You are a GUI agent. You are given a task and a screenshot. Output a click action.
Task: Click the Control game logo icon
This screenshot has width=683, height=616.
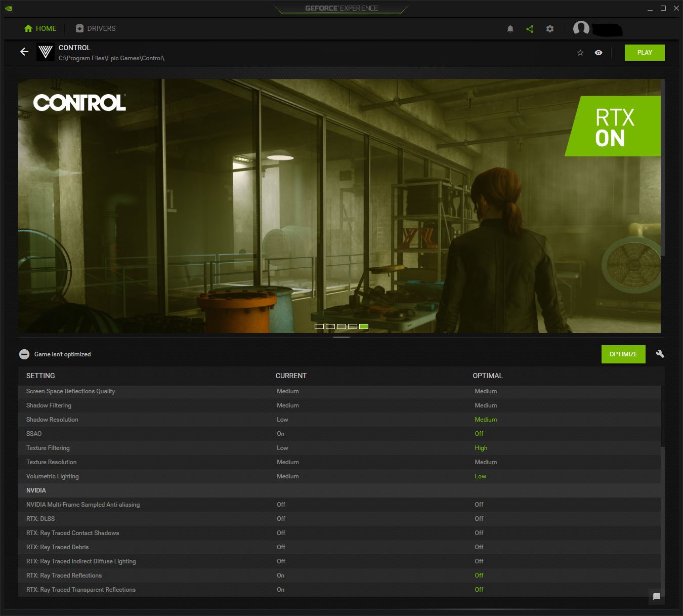point(46,52)
